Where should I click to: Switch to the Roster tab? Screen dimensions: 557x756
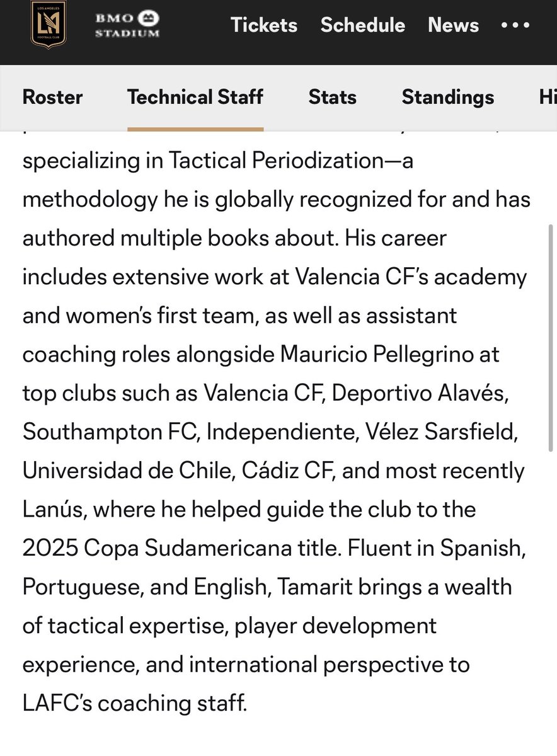coord(53,97)
